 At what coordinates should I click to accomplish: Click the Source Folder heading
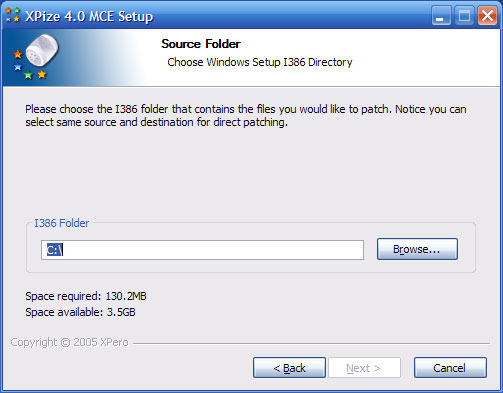201,44
